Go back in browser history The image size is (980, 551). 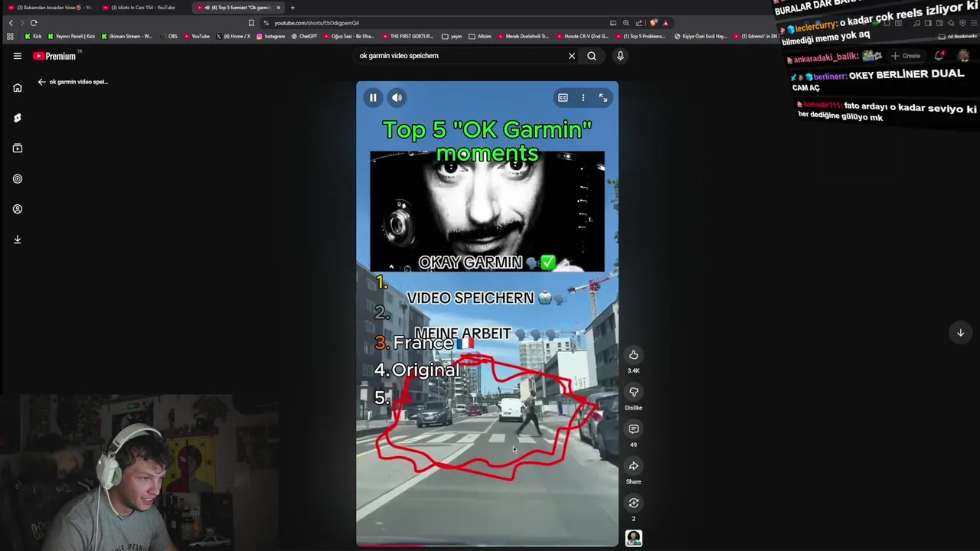click(x=10, y=23)
